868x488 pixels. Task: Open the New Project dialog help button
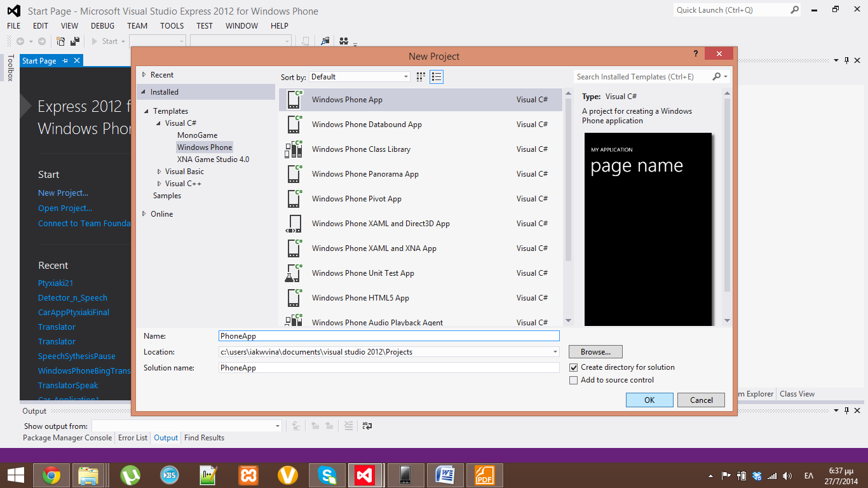click(x=696, y=55)
